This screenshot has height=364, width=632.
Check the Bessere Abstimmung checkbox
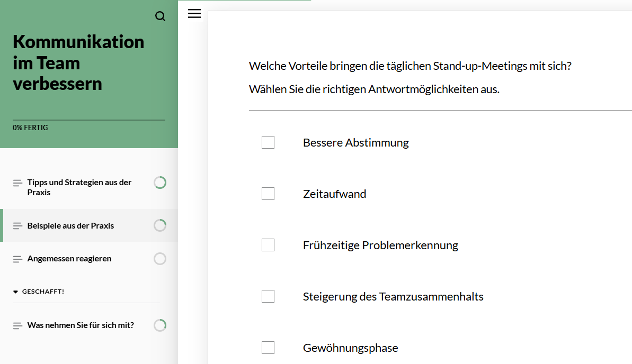click(x=268, y=142)
